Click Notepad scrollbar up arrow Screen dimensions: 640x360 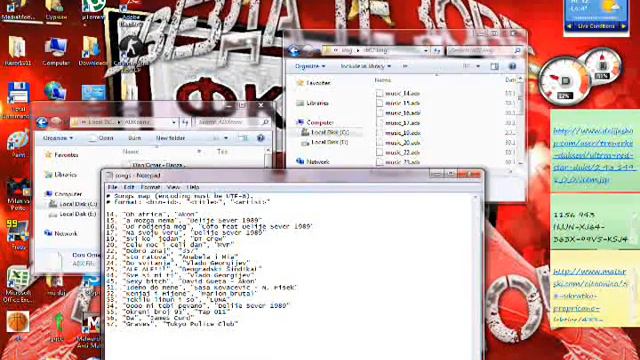click(475, 198)
